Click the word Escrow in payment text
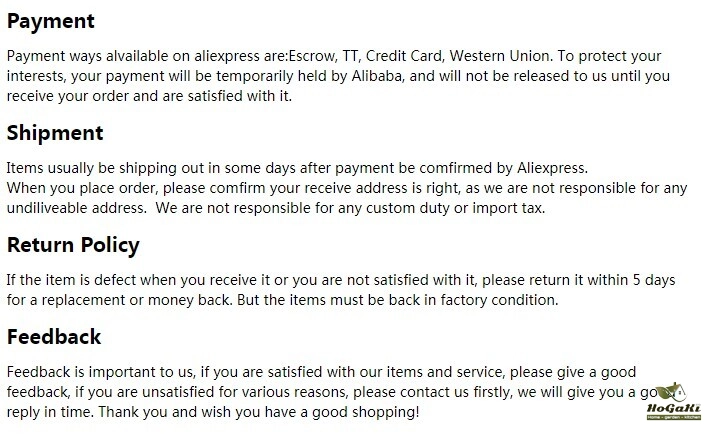Screen dimensions: 704x434 [312, 56]
